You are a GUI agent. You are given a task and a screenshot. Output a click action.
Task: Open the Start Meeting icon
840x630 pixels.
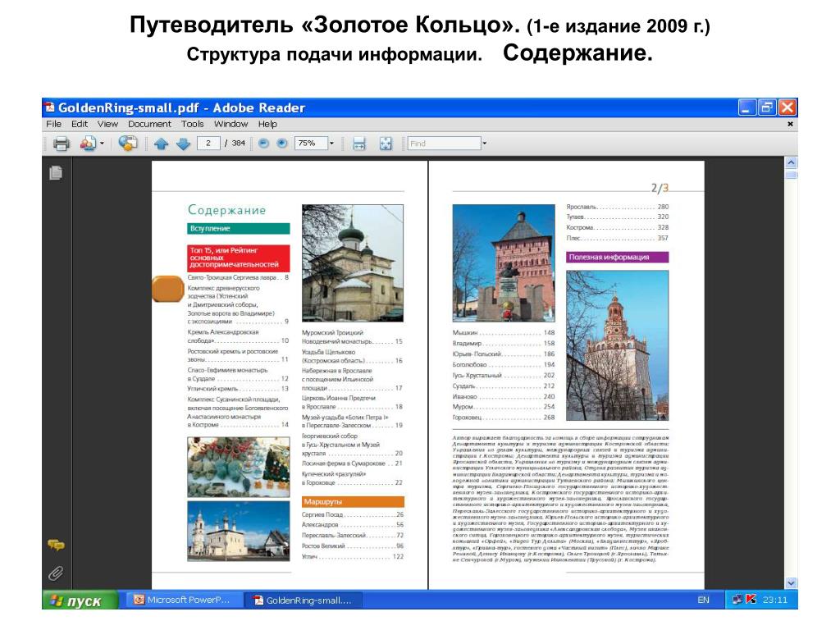(x=87, y=143)
